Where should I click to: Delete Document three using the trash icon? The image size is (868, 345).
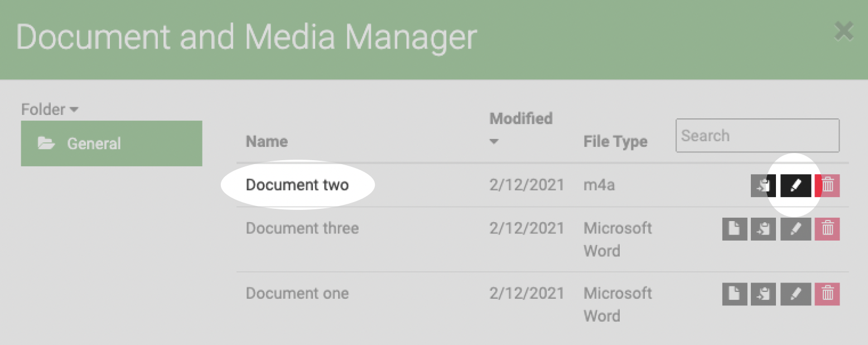(x=827, y=229)
